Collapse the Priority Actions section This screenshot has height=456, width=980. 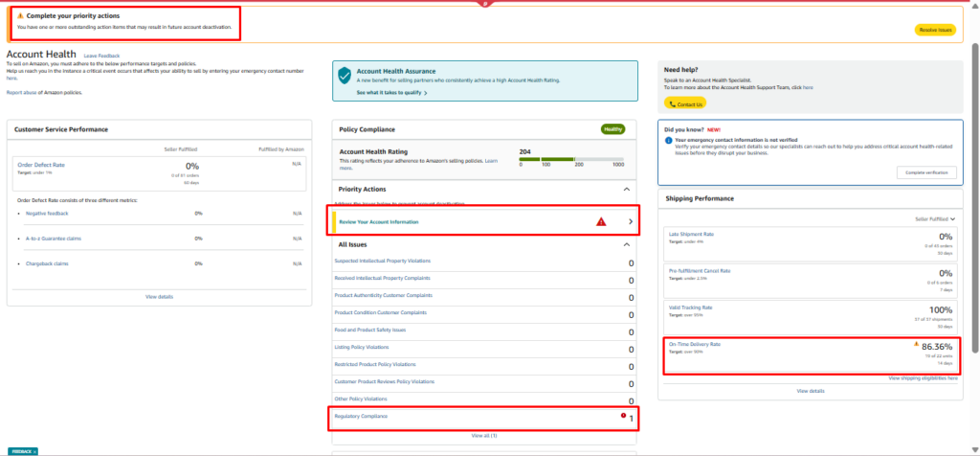[x=627, y=189]
